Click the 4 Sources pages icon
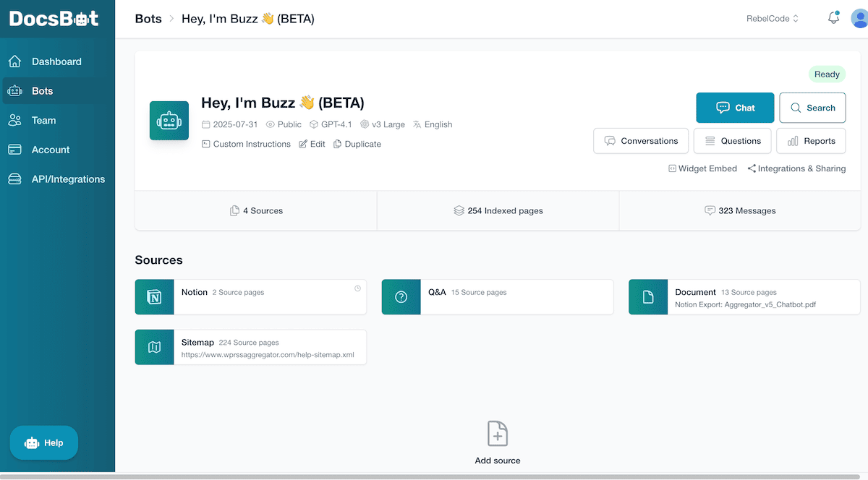 click(x=234, y=211)
